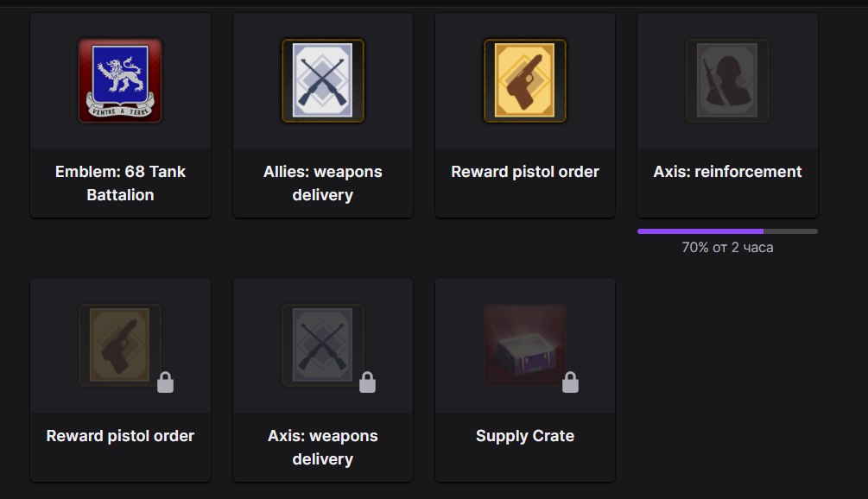Click the Allies: weapons delivery title
Screen dimensions: 868x499
(323, 183)
